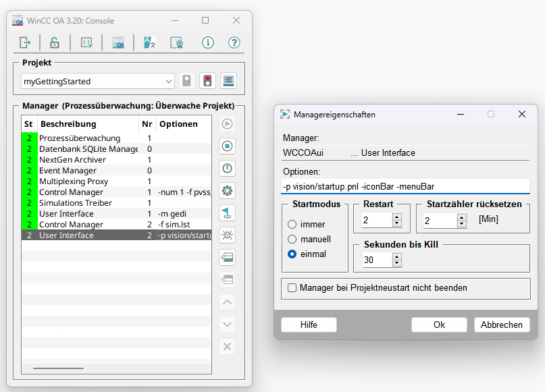
Task: Delete manager with X icon
Action: pyautogui.click(x=227, y=347)
